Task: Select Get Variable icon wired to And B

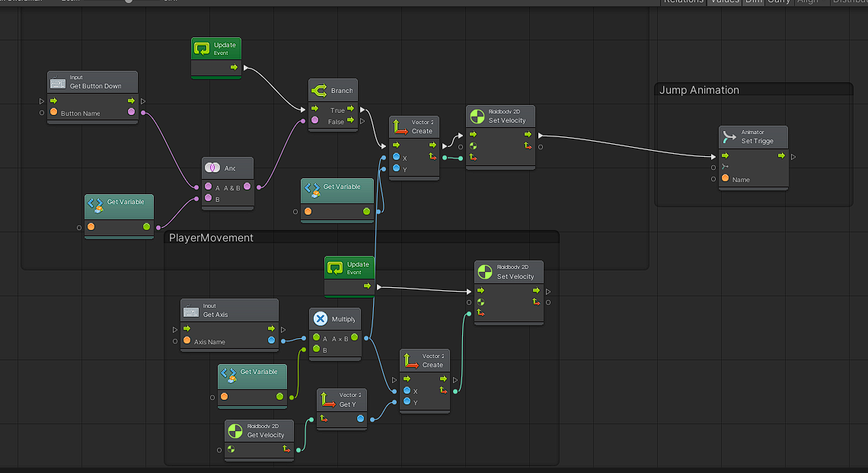Action: [x=95, y=206]
